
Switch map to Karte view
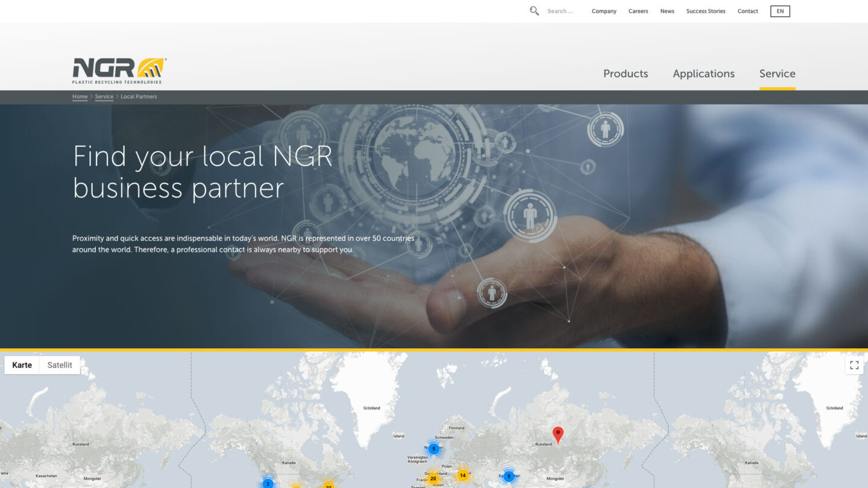click(22, 365)
